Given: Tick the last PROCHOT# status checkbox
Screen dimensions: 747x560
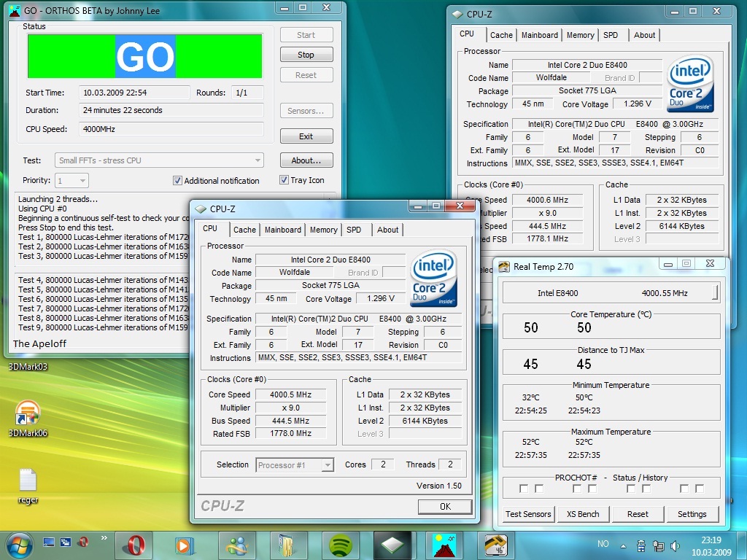Looking at the screenshot, I should point(700,489).
